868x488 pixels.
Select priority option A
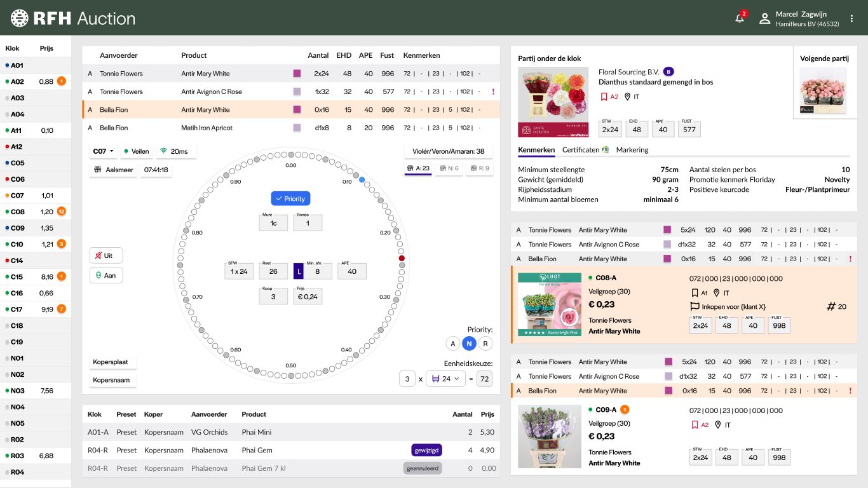(x=452, y=344)
